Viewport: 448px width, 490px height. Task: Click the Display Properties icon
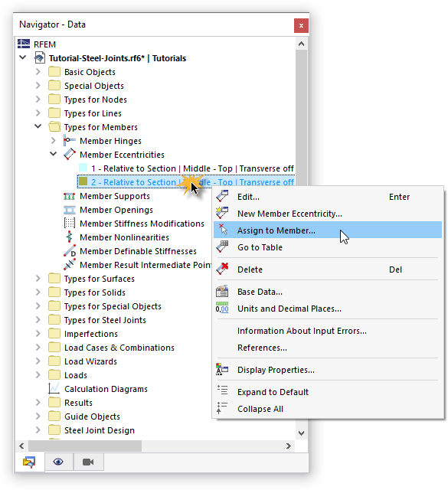[222, 369]
